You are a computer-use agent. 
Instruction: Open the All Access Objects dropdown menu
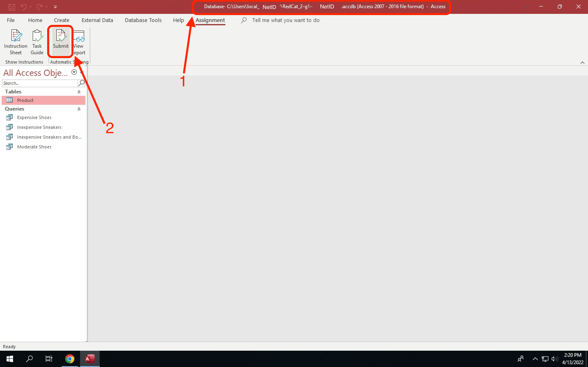pos(74,72)
